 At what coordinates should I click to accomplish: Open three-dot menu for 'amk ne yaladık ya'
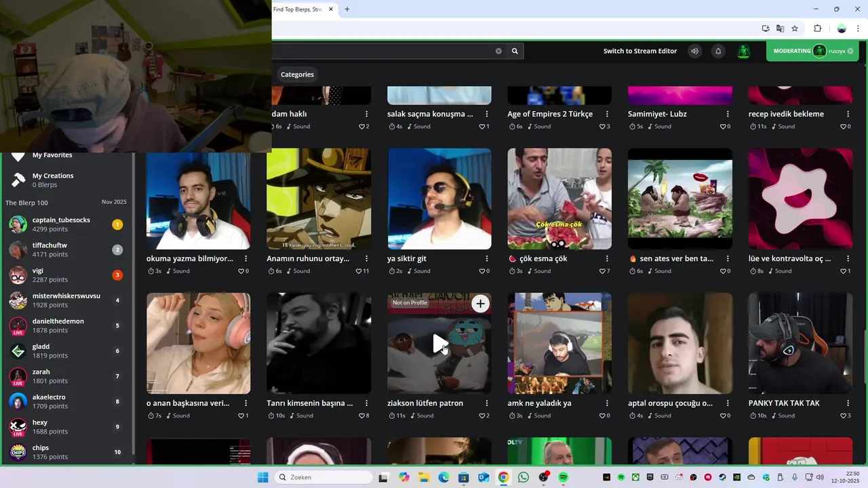click(607, 403)
